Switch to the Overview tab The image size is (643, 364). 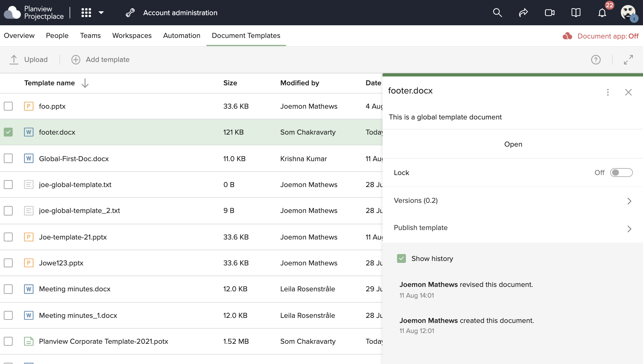point(19,36)
